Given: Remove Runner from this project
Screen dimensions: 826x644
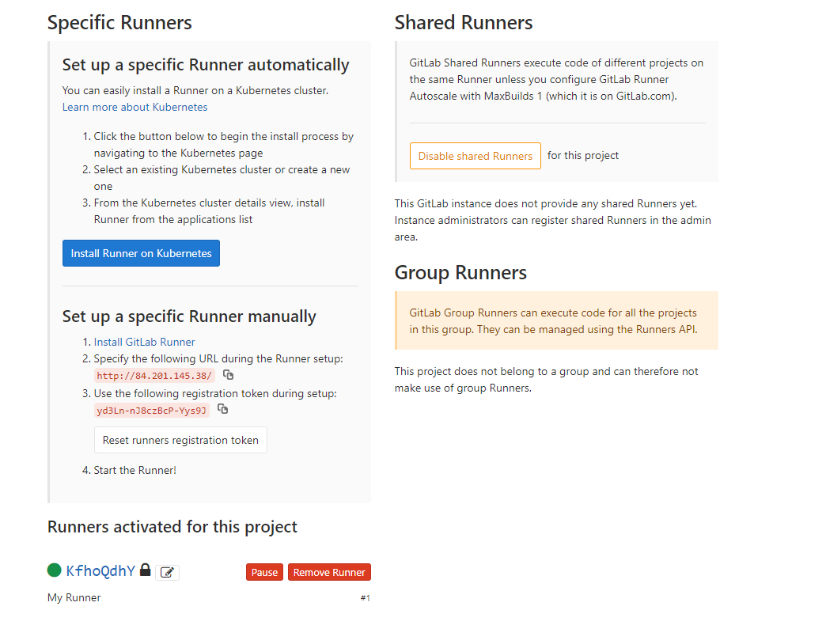Looking at the screenshot, I should click(329, 572).
